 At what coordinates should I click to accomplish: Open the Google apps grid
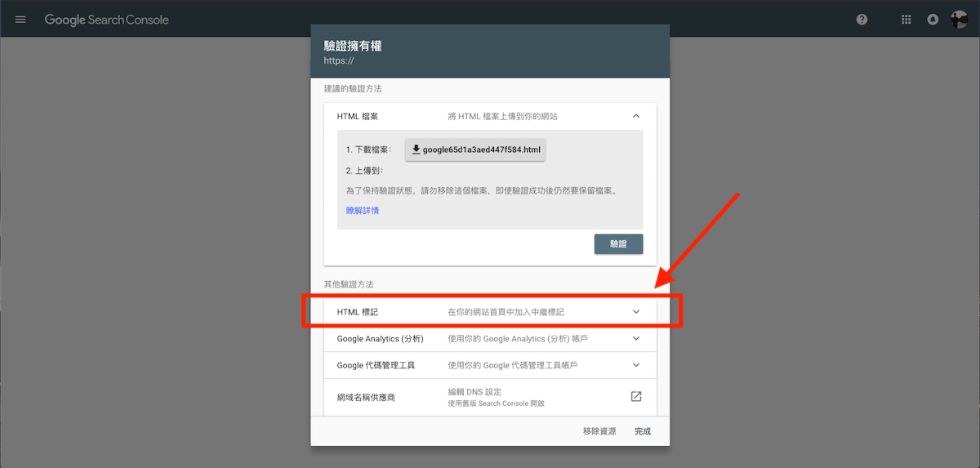(906, 20)
